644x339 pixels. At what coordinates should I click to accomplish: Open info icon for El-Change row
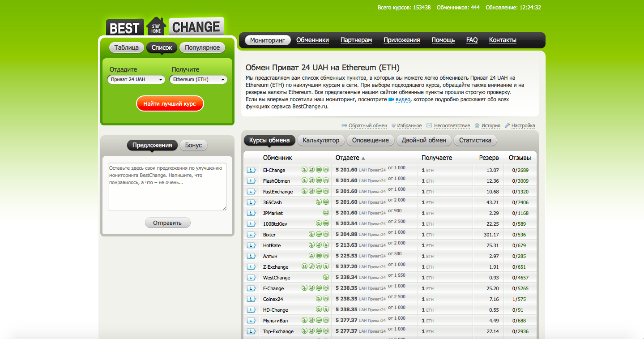click(x=252, y=170)
